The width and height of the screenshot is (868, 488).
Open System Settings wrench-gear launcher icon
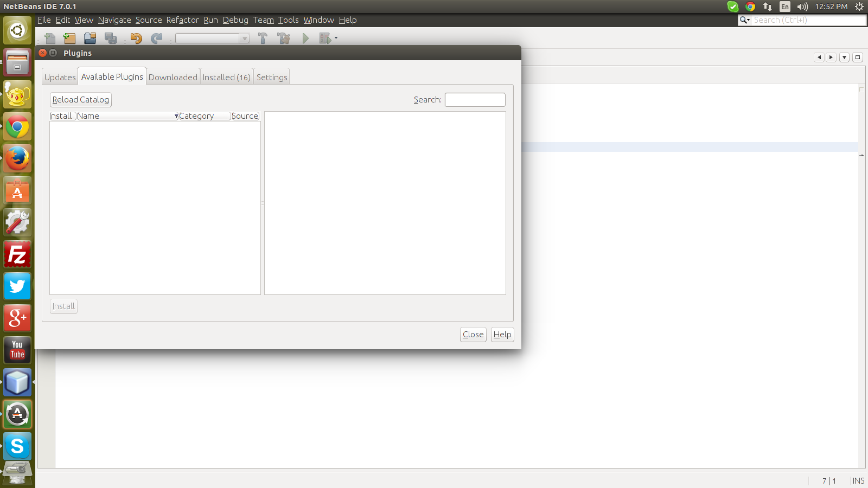17,222
